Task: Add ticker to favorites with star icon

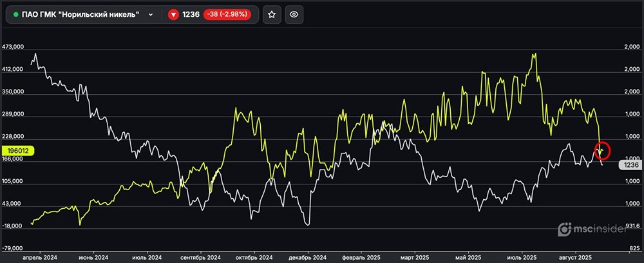Action: pos(272,14)
